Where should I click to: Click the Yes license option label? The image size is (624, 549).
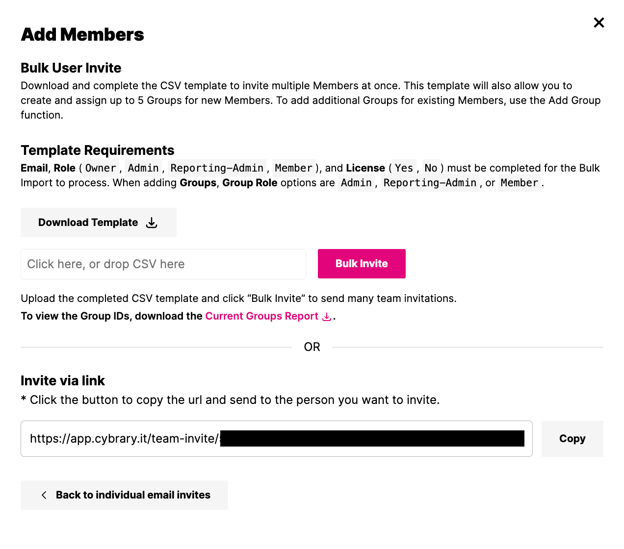403,168
